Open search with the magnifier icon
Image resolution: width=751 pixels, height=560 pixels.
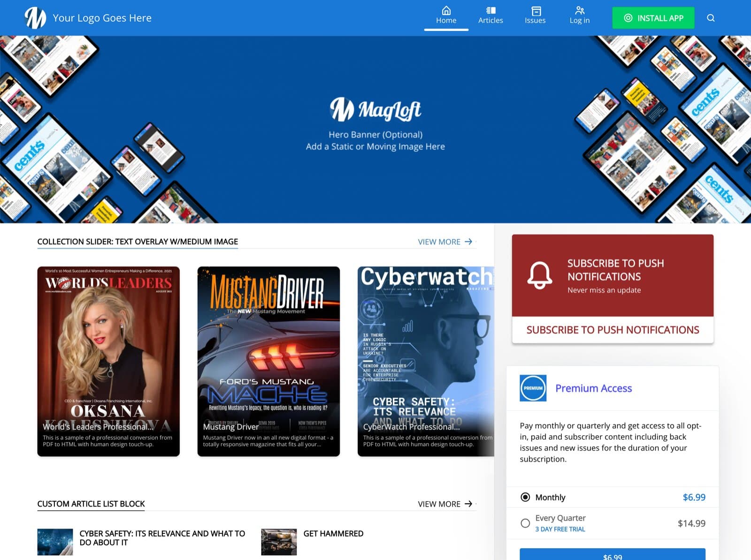tap(711, 18)
